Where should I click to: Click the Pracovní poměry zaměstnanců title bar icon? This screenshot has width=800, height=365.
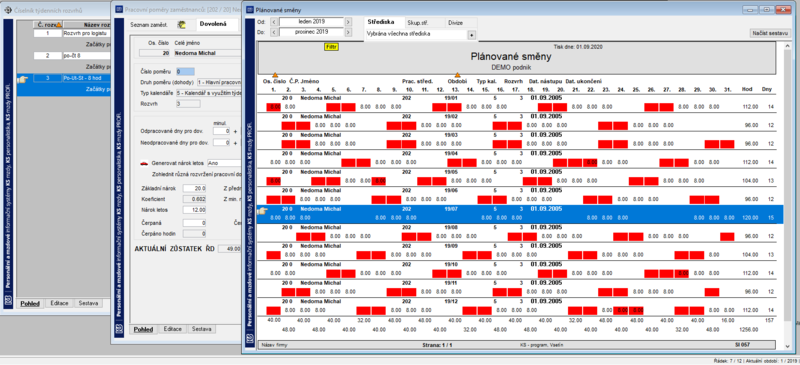point(119,9)
